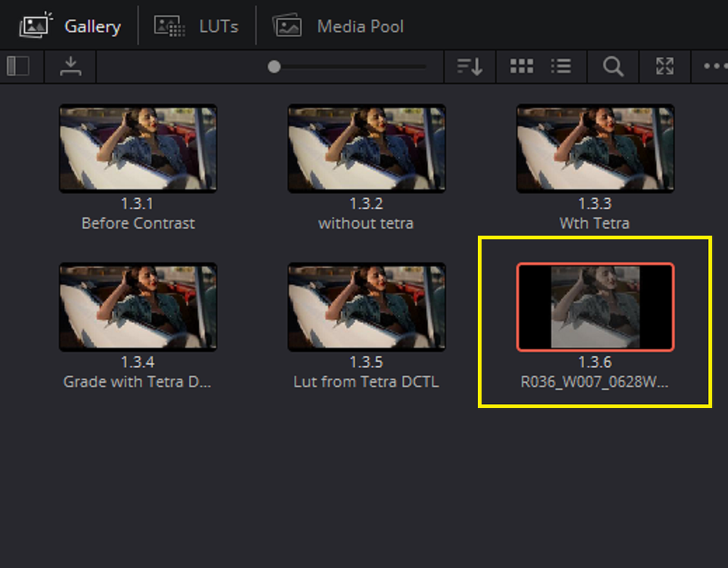
Task: Select highlighted still 1.3.6 thumbnail
Action: click(595, 307)
